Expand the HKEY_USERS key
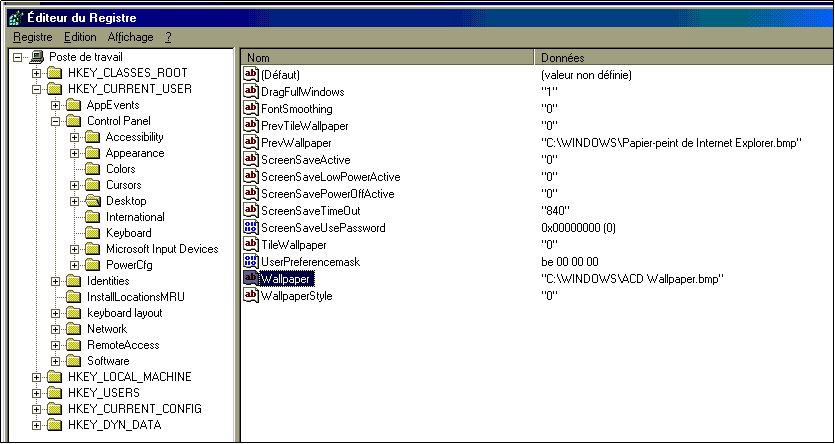 tap(37, 393)
